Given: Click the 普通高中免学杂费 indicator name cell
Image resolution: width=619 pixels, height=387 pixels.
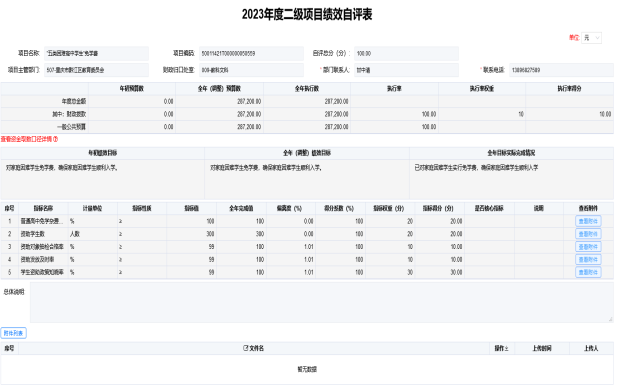Looking at the screenshot, I should (43, 221).
